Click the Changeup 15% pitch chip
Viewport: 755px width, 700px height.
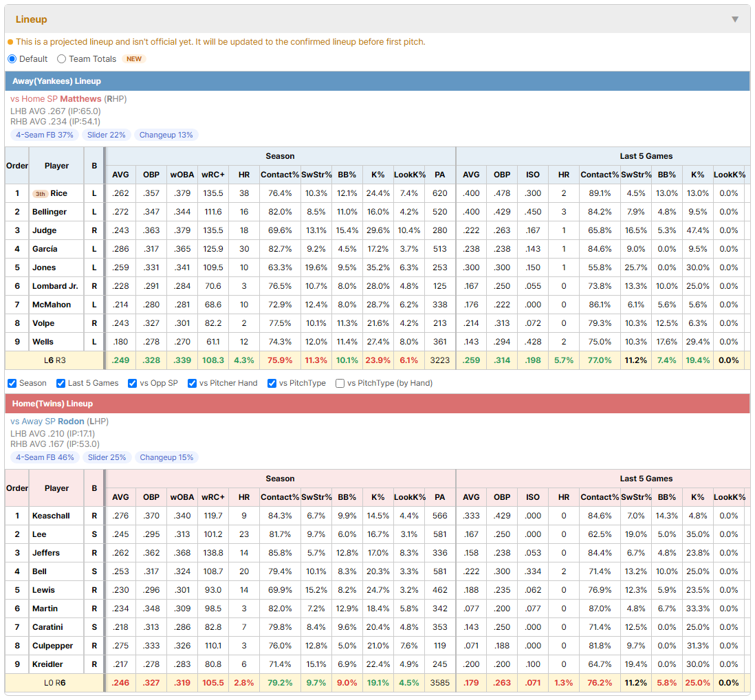(x=166, y=457)
